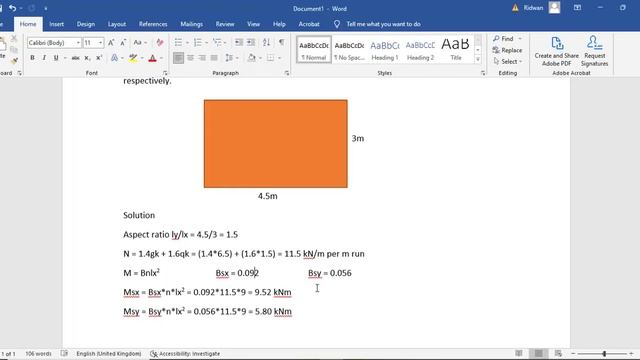Toggle Italic formatting
640x360 pixels.
point(44,58)
